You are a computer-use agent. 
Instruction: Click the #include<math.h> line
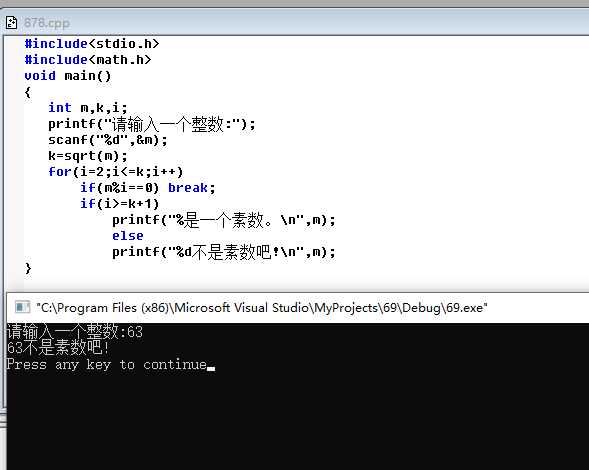(88, 60)
